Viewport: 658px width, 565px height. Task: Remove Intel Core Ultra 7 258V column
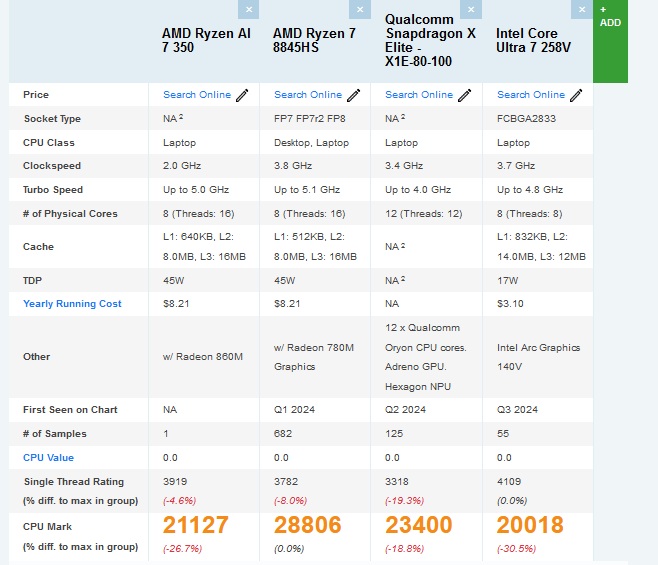tap(582, 9)
